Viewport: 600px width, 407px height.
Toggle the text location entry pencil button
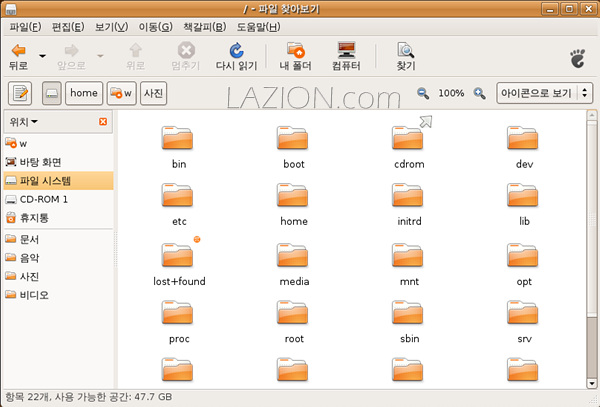click(20, 93)
